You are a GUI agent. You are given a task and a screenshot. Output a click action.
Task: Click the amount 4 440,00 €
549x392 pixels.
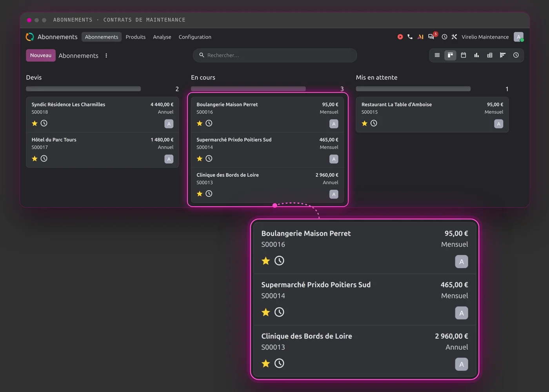(x=162, y=105)
